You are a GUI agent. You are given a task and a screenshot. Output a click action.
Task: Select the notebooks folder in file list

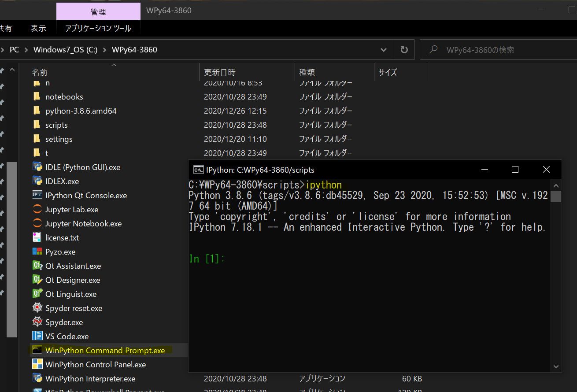[x=63, y=96]
